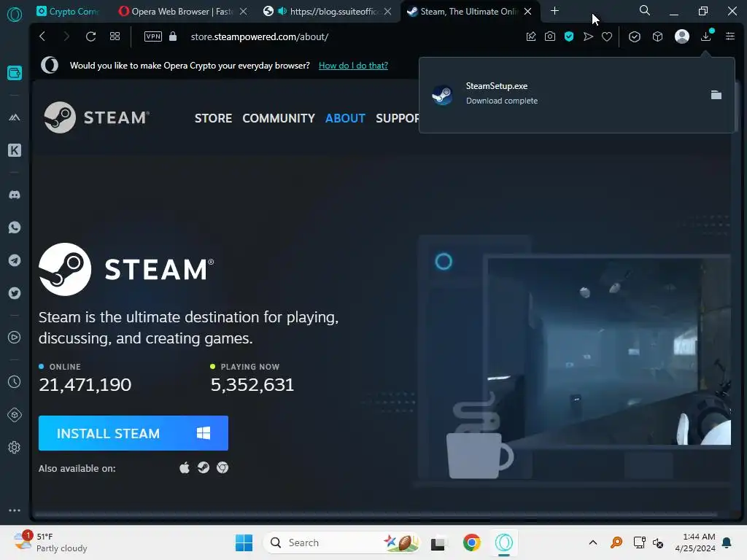Click 'How do I do that?' link
Image resolution: width=747 pixels, height=560 pixels.
coord(353,65)
